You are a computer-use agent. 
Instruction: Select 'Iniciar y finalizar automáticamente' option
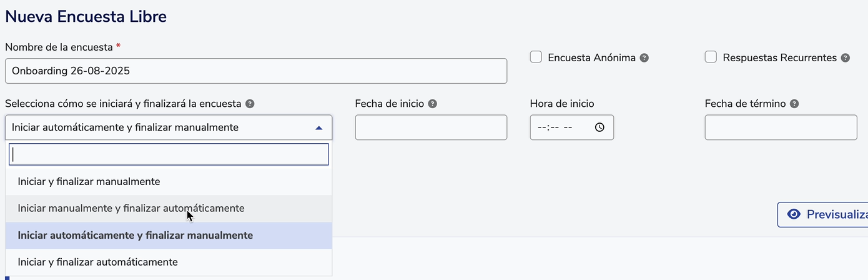[x=98, y=262]
